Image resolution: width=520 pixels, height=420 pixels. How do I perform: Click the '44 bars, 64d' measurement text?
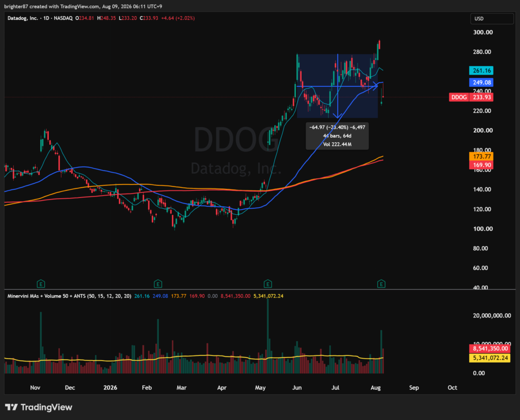pyautogui.click(x=337, y=136)
